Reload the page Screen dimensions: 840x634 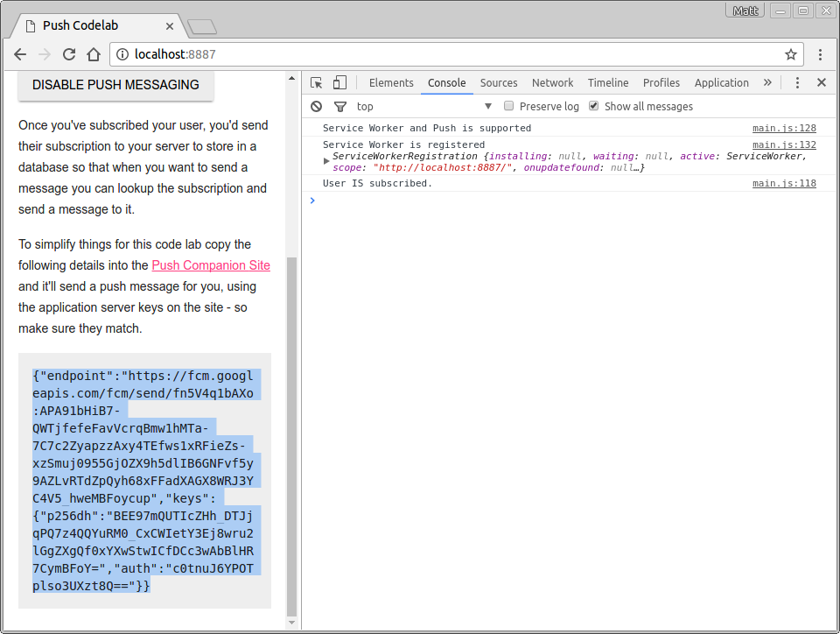pyautogui.click(x=69, y=54)
